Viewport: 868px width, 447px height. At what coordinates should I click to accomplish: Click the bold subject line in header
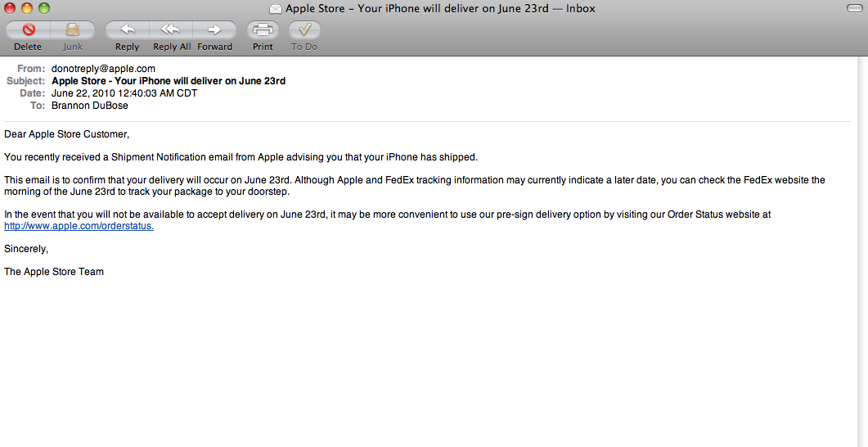click(x=169, y=81)
